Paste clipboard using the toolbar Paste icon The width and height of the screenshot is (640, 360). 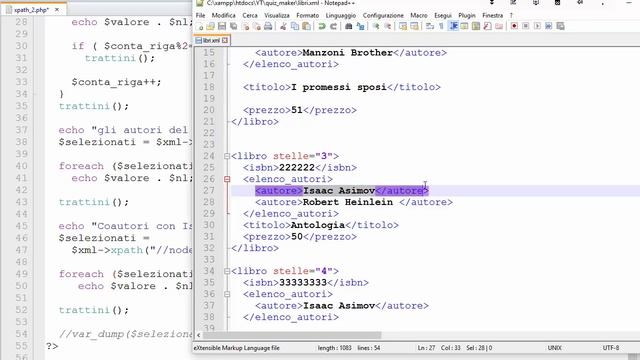[x=306, y=27]
